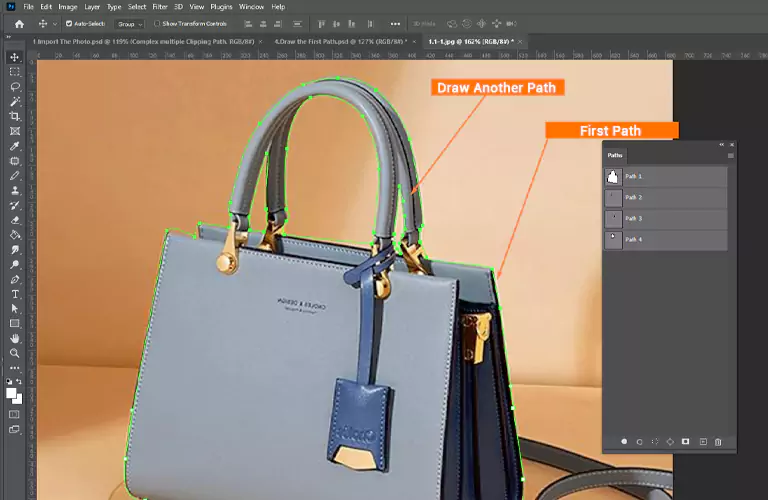Click the Path 1 thumbnail
Screen dimensions: 768x500
[x=613, y=176]
